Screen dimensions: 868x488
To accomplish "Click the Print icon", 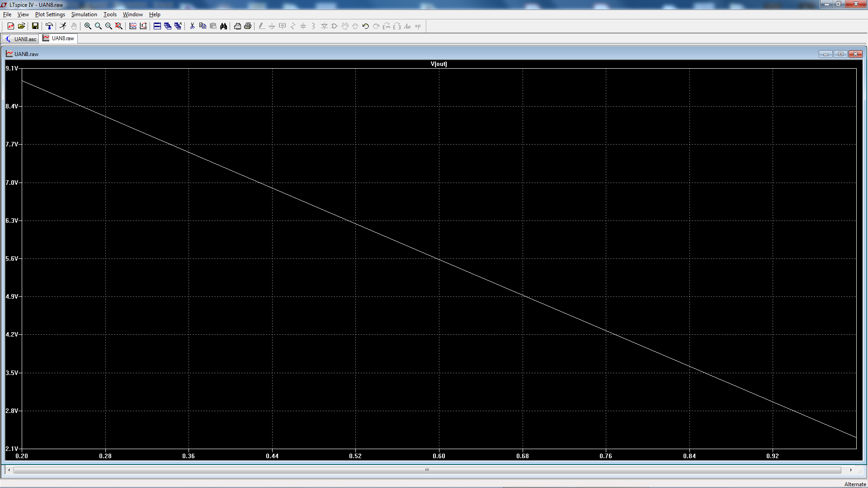I will (x=248, y=26).
